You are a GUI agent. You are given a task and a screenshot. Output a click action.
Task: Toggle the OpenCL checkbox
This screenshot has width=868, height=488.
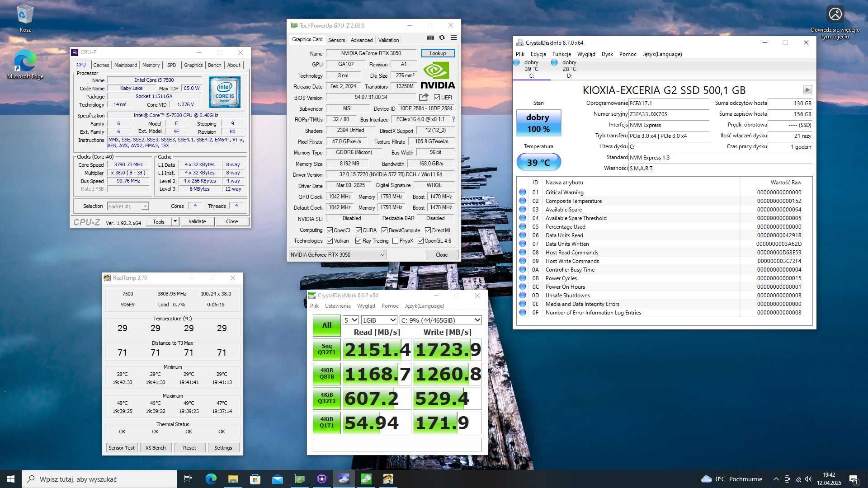330,230
